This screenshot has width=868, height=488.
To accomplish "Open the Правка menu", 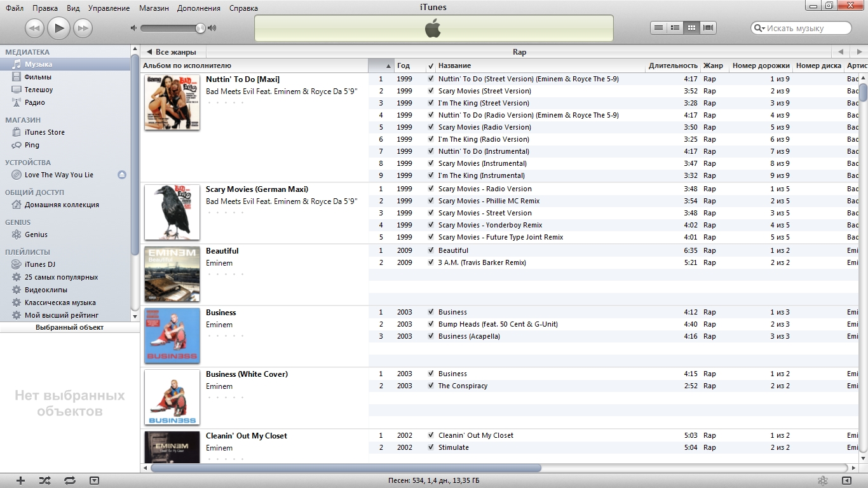I will click(x=45, y=8).
